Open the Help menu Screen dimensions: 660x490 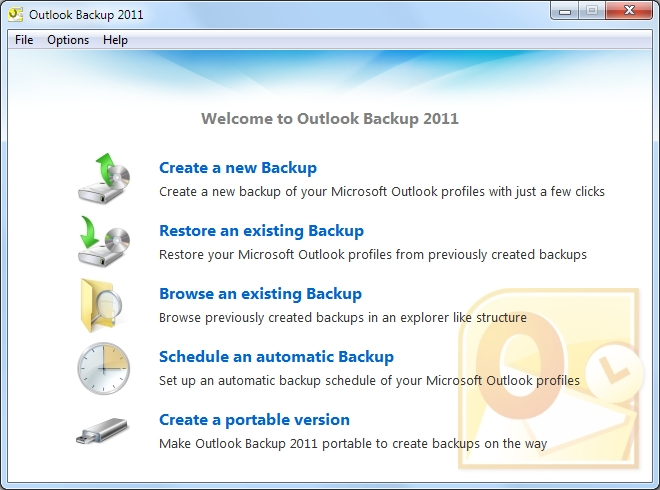(115, 40)
